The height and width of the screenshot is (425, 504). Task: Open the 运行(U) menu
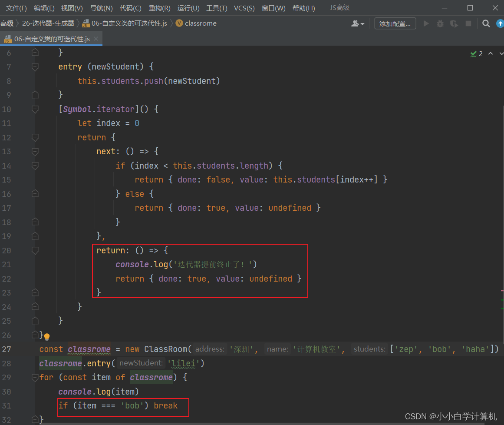188,8
